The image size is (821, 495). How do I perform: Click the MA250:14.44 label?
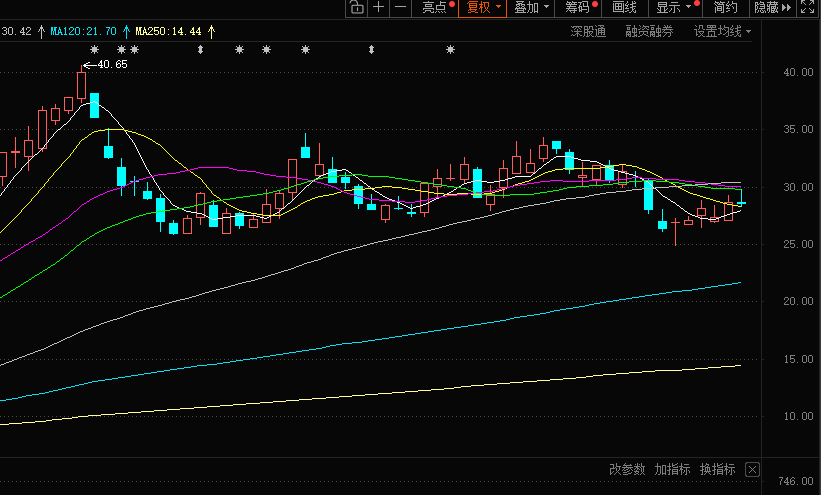click(168, 31)
